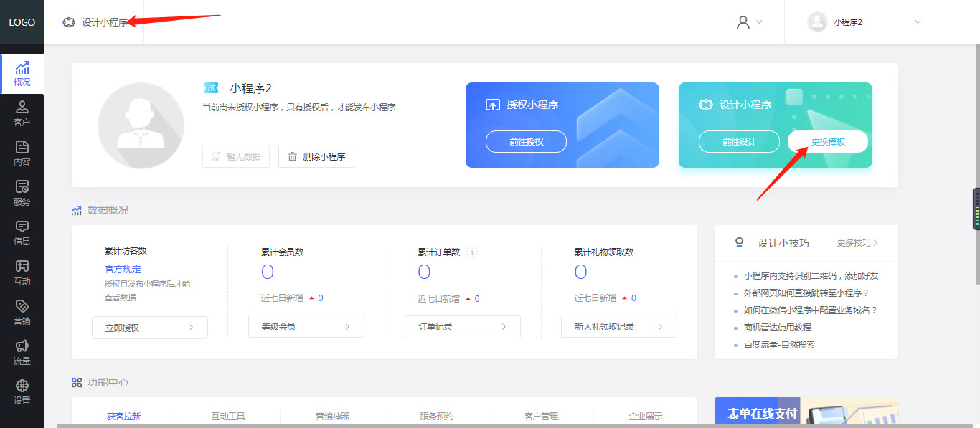Expand the user profile icon dropdown

748,22
